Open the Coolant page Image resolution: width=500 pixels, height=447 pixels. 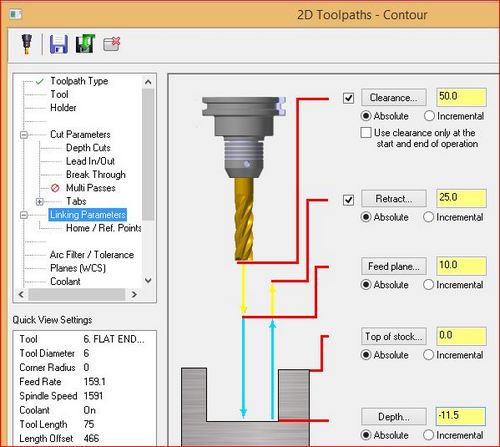click(65, 281)
